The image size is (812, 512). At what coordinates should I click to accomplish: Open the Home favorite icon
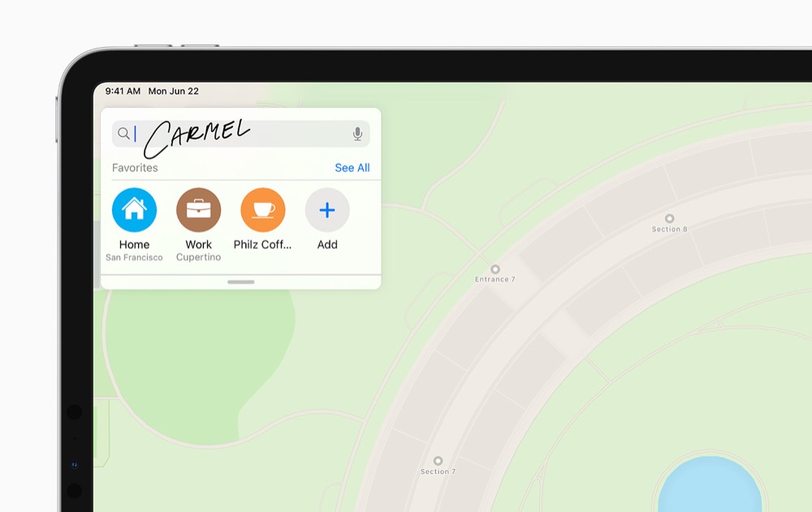(x=134, y=209)
